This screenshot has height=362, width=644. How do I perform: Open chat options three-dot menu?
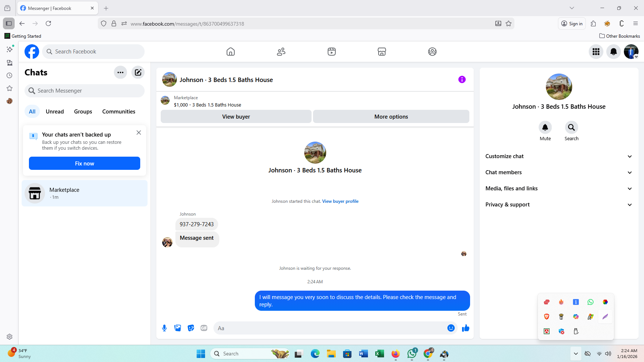click(120, 72)
